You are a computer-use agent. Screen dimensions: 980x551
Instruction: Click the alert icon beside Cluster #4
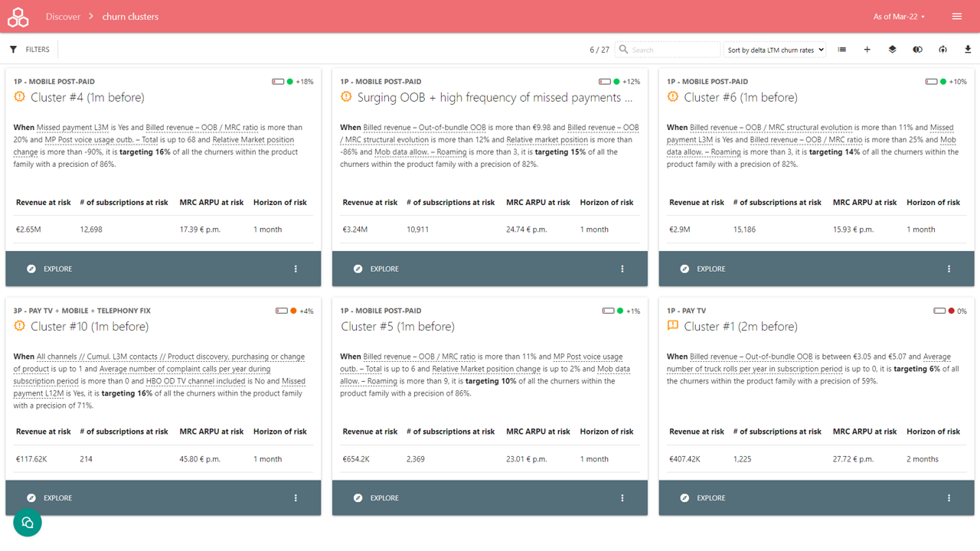click(20, 97)
